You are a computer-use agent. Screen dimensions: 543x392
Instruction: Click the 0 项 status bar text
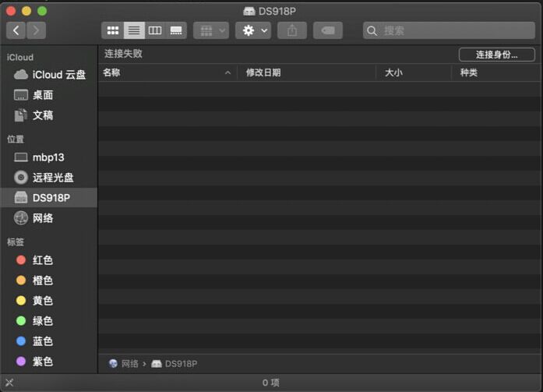(271, 383)
